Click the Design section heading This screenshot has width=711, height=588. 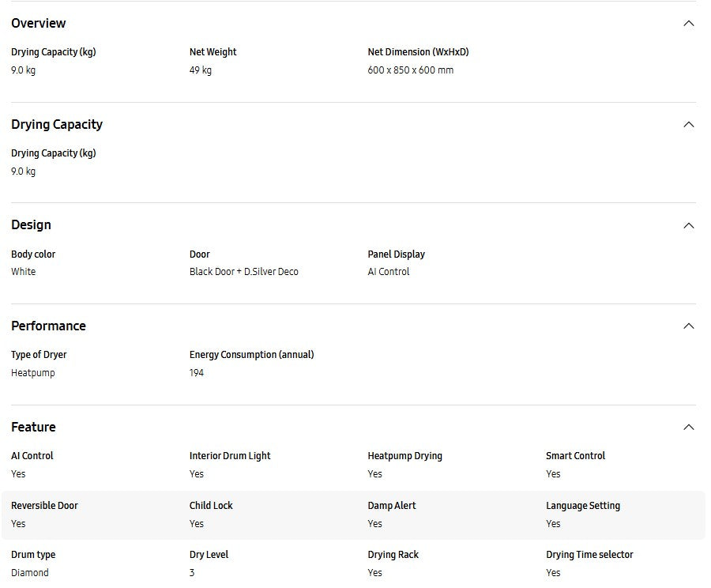(31, 225)
